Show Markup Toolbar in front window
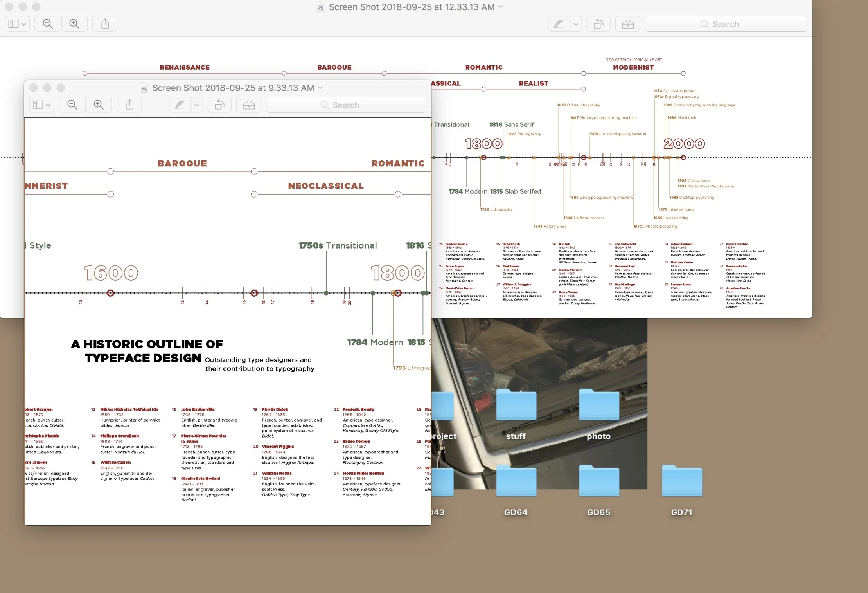The image size is (868, 593). 249,105
